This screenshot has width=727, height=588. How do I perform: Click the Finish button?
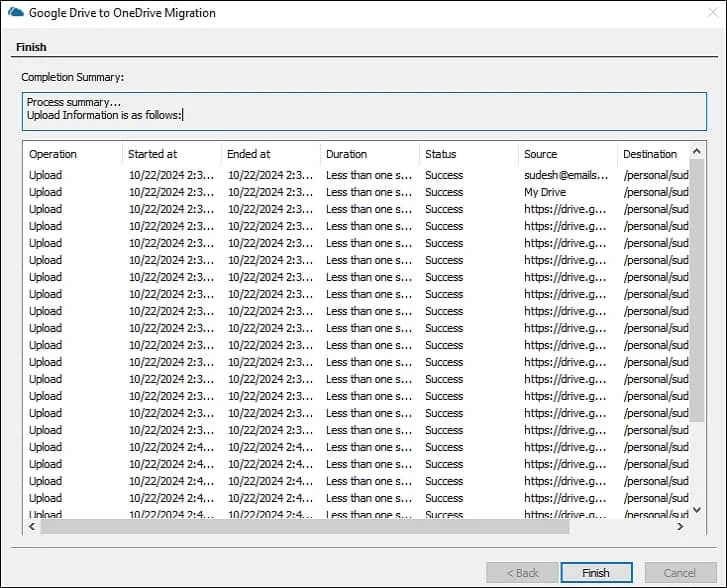pos(596,573)
